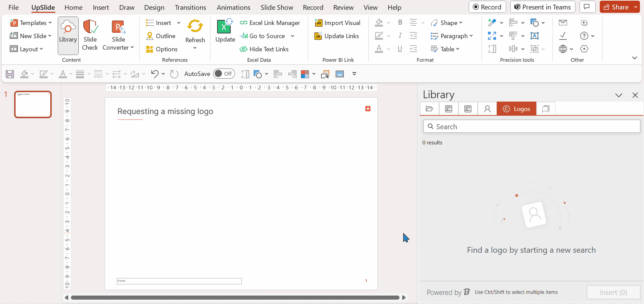The width and height of the screenshot is (644, 304).
Task: Click the settings gear icon in Other group
Action: coord(584,49)
